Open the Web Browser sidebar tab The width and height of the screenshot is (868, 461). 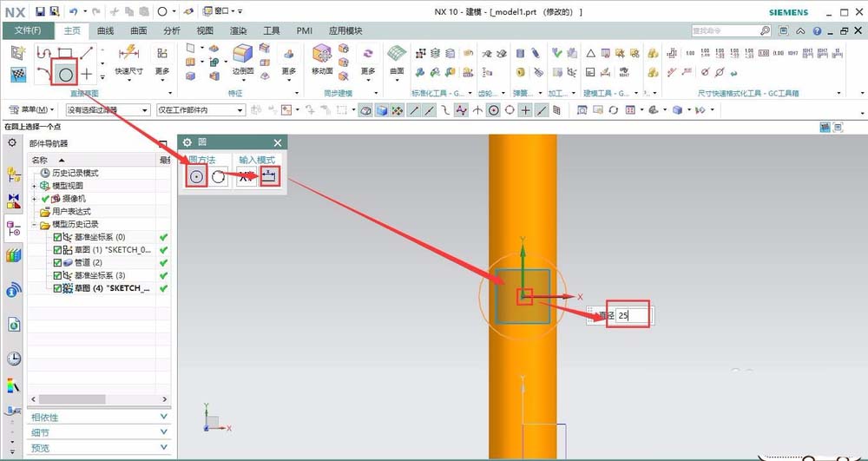pos(13,325)
